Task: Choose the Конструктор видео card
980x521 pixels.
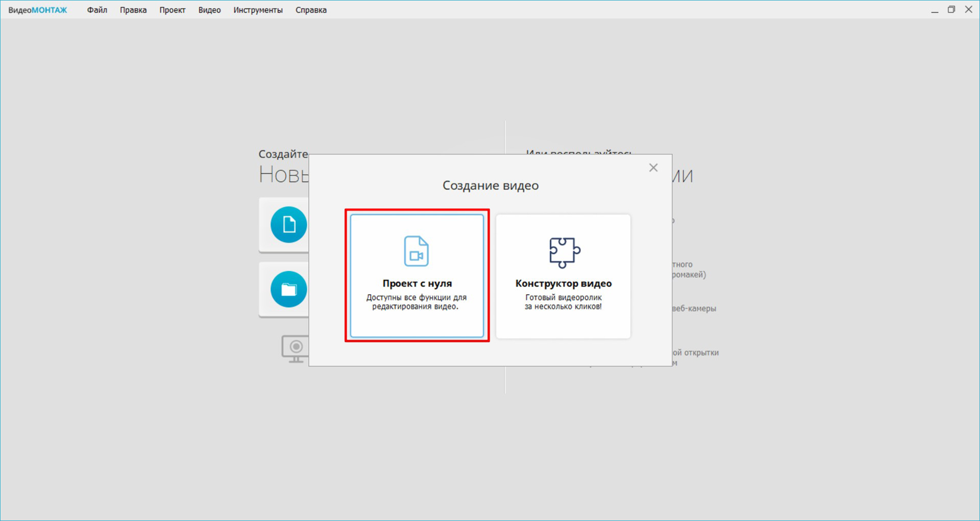Action: 563,276
